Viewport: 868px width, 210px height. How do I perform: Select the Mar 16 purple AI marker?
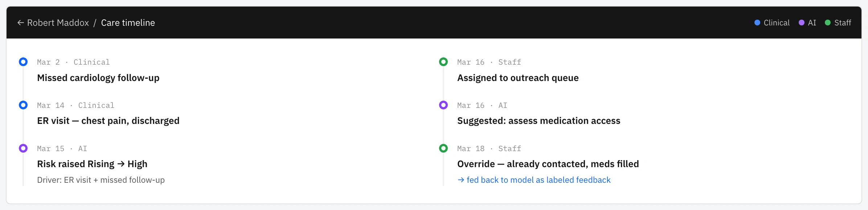[443, 105]
